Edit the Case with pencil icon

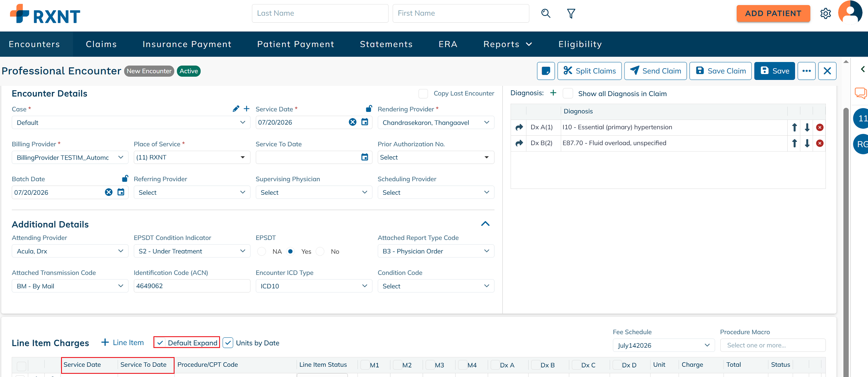click(236, 109)
